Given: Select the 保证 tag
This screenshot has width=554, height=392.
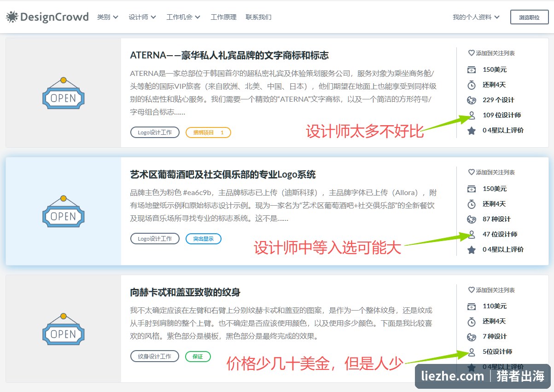Looking at the screenshot, I should tap(198, 357).
